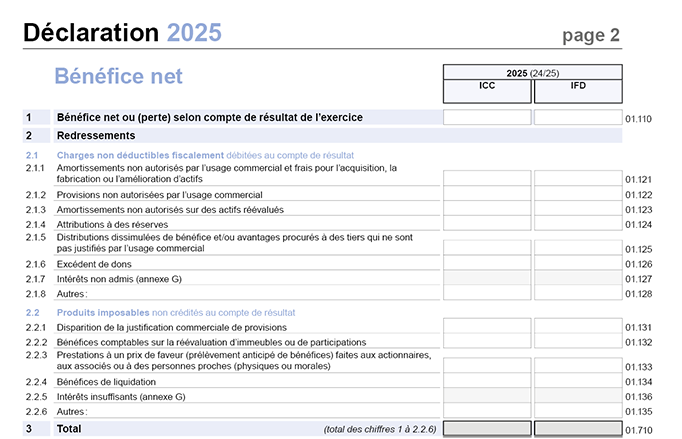Select ICC field for distributions dissimulées 2.1.5
682x439 pixels.
click(x=487, y=248)
